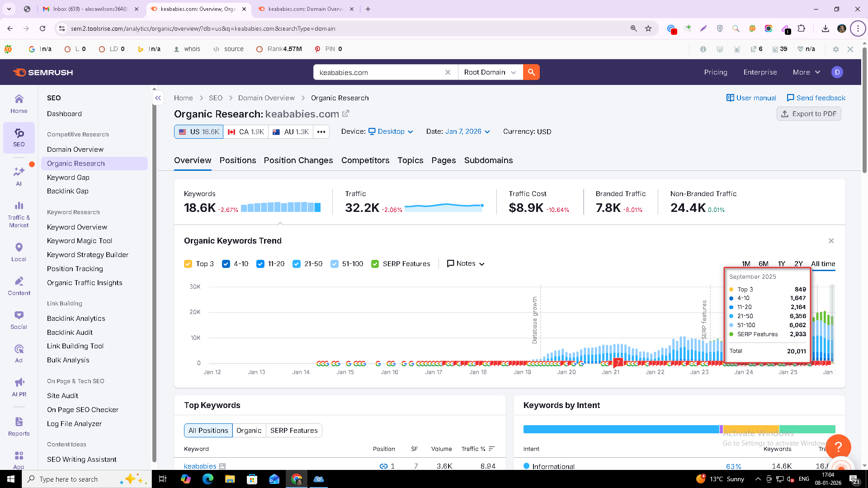This screenshot has width=868, height=488.
Task: Open the Local section icon
Action: (19, 252)
